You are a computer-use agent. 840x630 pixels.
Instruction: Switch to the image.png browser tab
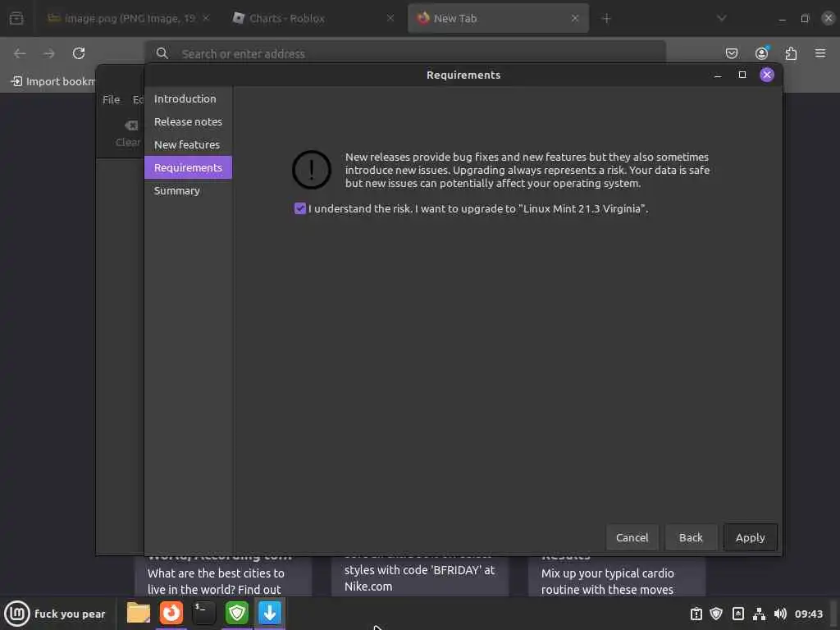tap(129, 18)
